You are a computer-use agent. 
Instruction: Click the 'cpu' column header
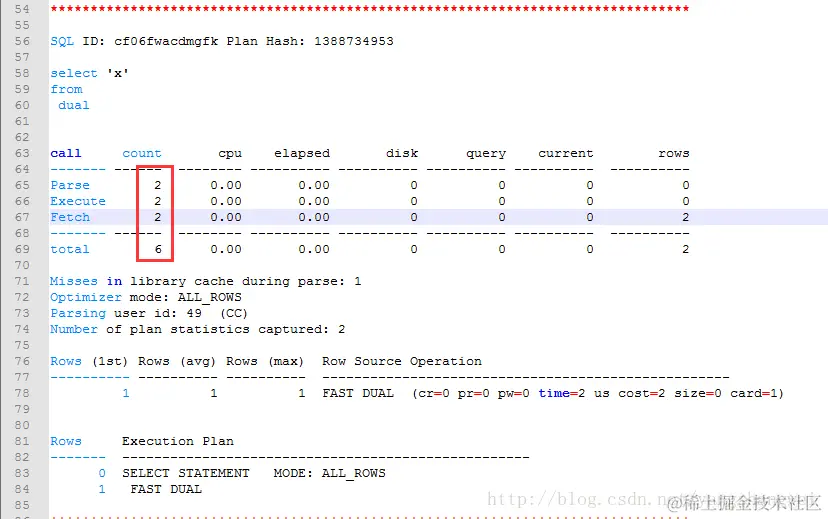coord(230,154)
